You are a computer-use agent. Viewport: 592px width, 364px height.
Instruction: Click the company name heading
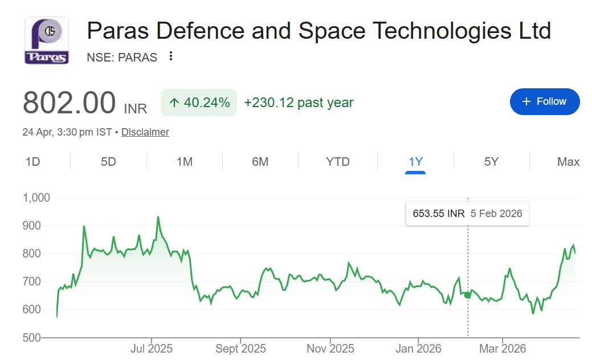coord(319,31)
